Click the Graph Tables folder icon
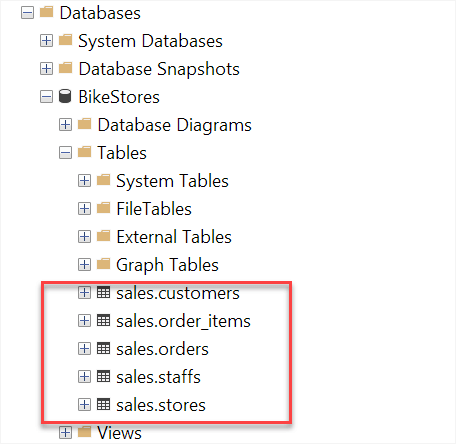The image size is (456, 444). point(103,264)
